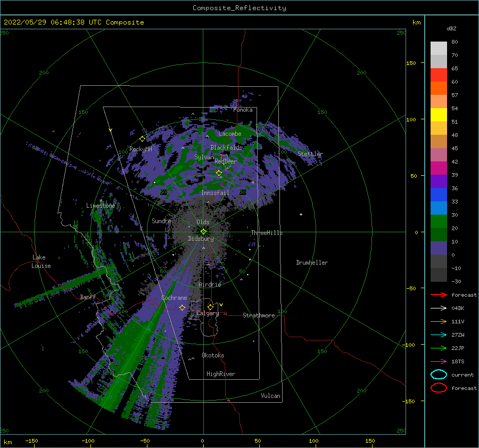Click the yellow diamond marker below Cochrane

[x=182, y=307]
